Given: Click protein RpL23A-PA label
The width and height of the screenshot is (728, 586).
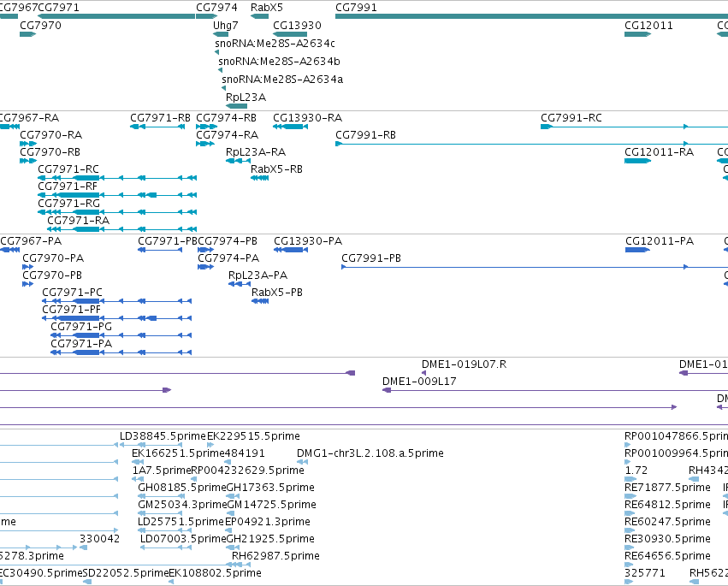Looking at the screenshot, I should point(257,275).
